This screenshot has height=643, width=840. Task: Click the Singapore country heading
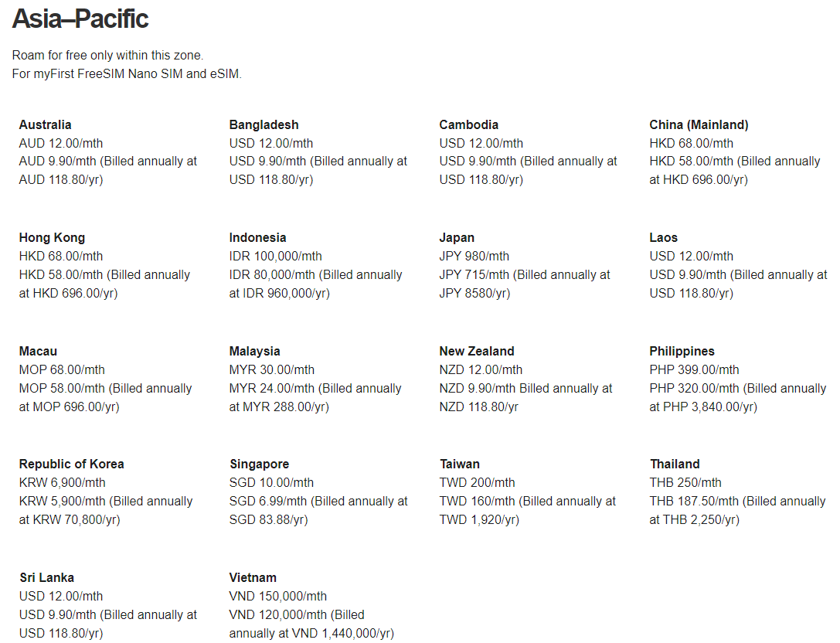coord(259,464)
